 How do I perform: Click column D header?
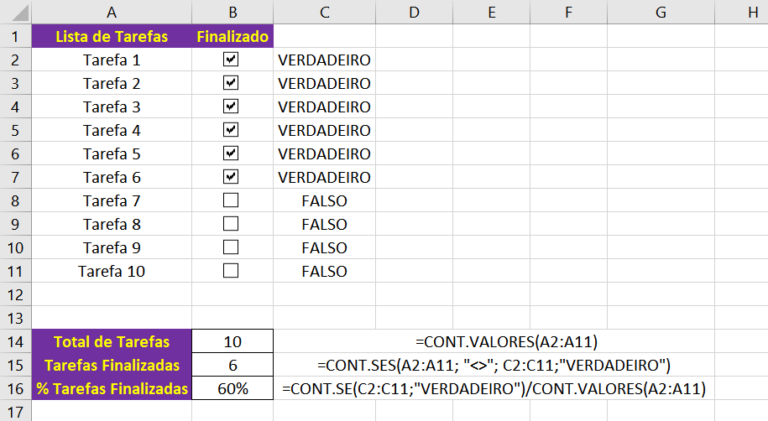[413, 12]
